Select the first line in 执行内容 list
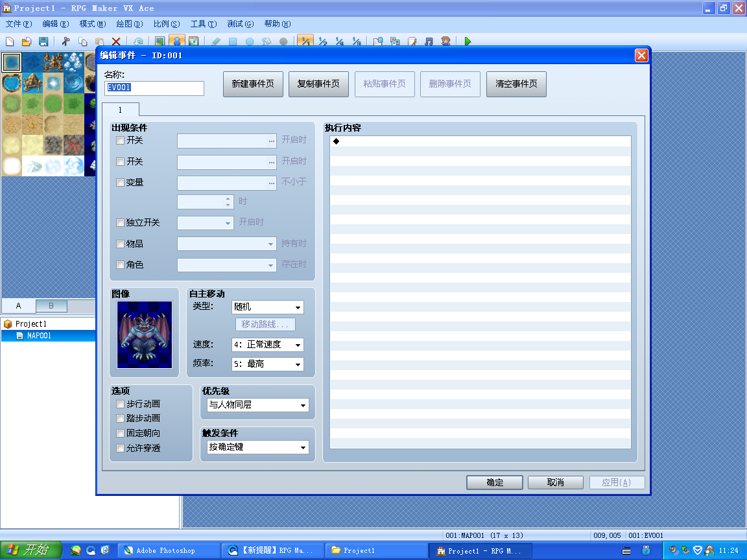 click(x=480, y=141)
